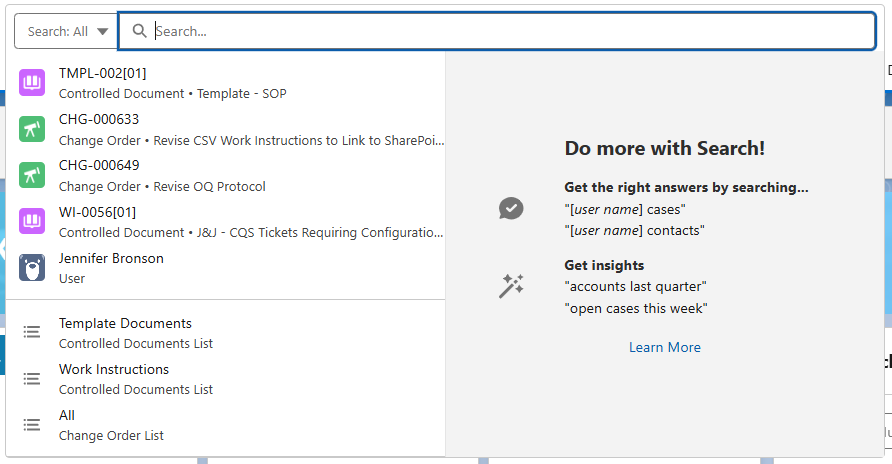
Task: Click Jennifer Bronson's user avatar icon
Action: point(32,267)
